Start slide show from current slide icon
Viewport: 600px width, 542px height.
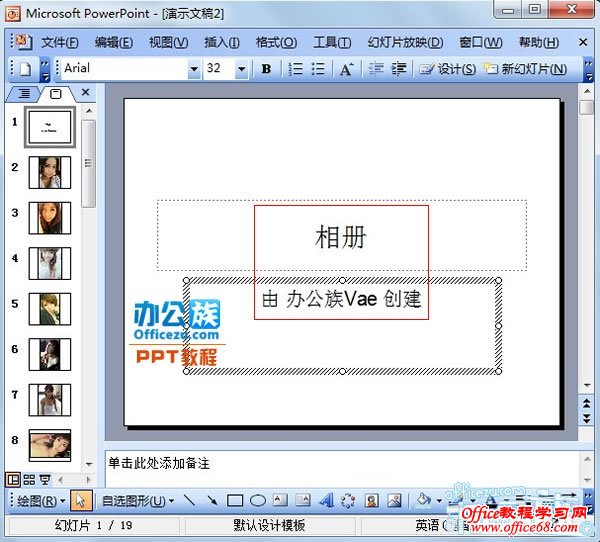(45, 479)
